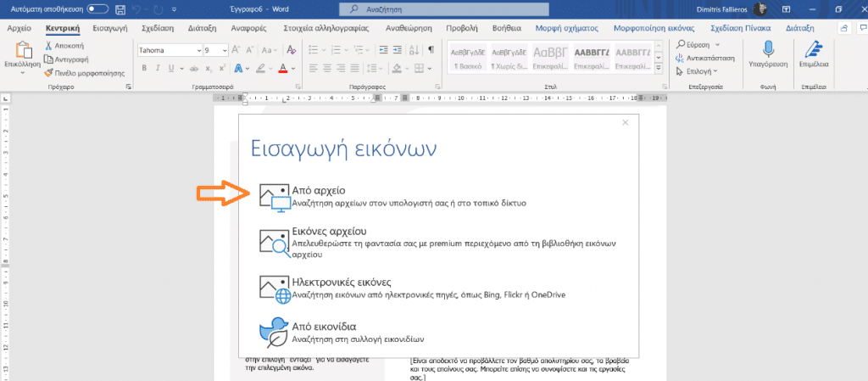The image size is (868, 381).
Task: Click Αποκοπή (cut) with scissors icon
Action: 64,46
